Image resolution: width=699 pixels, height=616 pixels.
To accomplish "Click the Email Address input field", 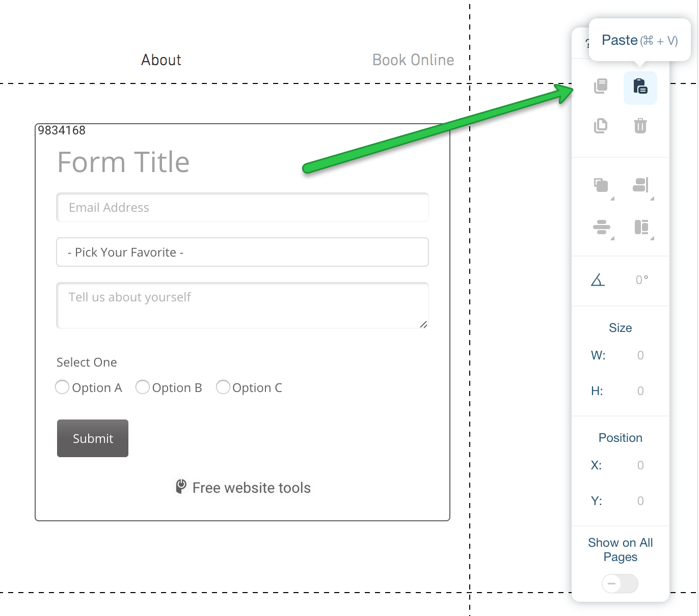I will click(243, 207).
